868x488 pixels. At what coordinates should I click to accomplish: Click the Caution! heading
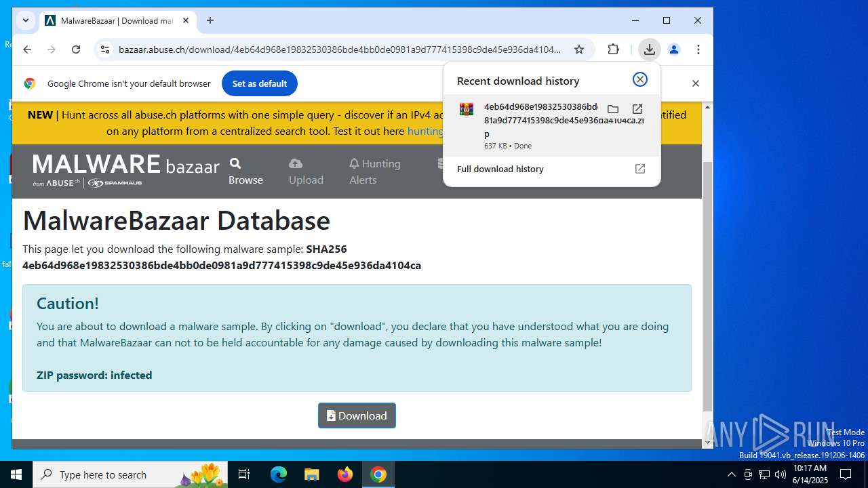click(x=68, y=303)
